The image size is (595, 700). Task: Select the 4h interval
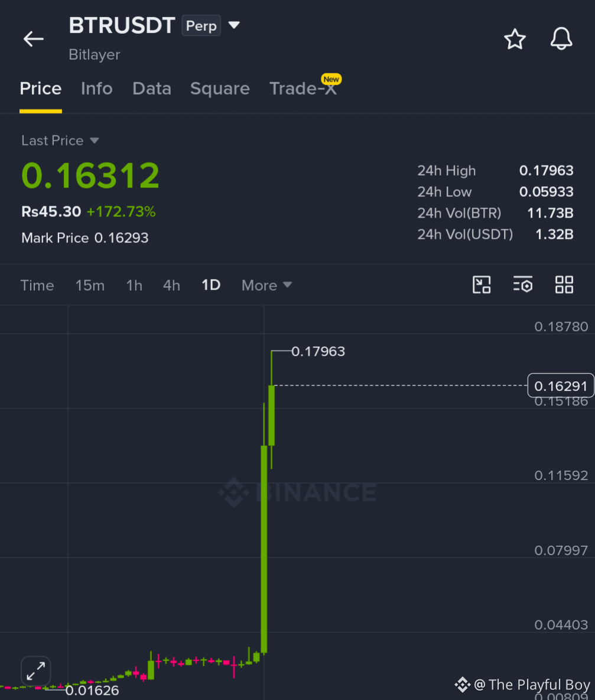(171, 286)
